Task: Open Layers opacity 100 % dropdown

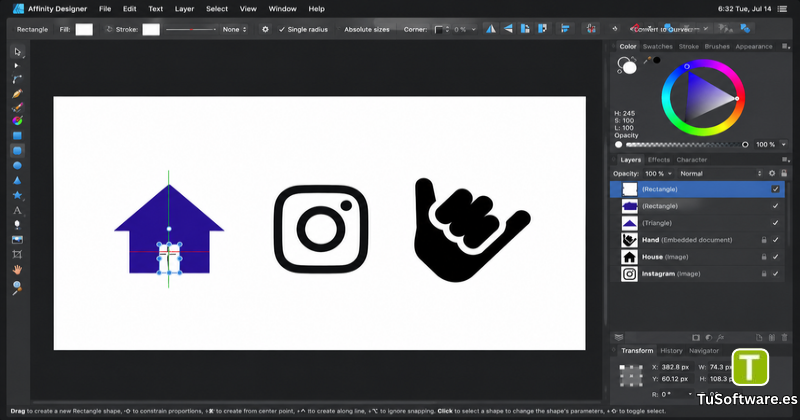Action: click(658, 174)
